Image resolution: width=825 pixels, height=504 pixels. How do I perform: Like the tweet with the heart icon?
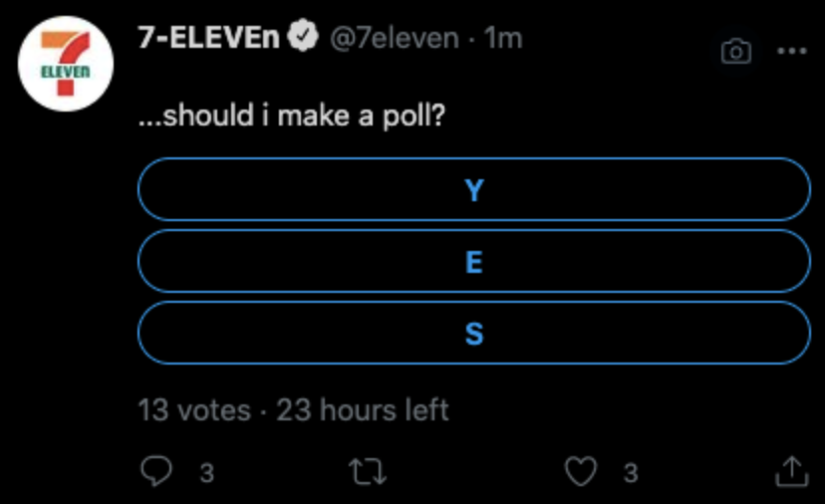point(581,470)
